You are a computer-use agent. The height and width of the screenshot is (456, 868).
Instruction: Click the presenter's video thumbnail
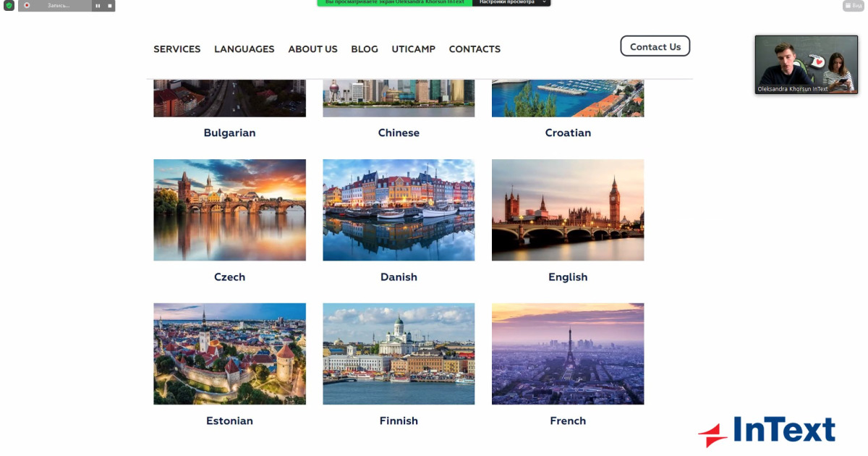(x=807, y=64)
